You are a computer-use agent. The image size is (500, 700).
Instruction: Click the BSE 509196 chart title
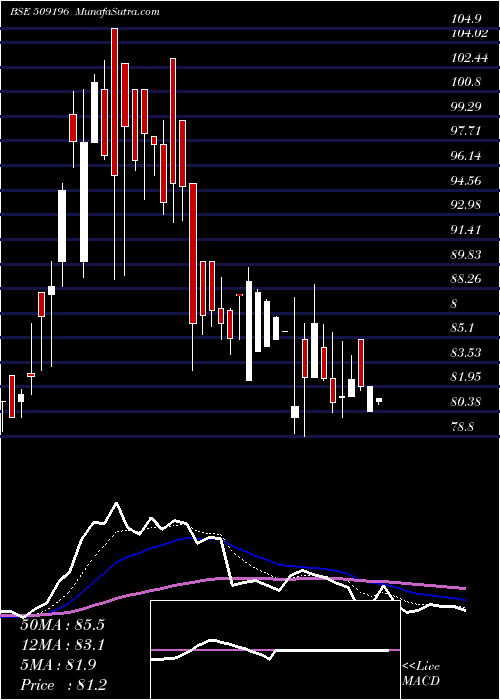pos(39,12)
